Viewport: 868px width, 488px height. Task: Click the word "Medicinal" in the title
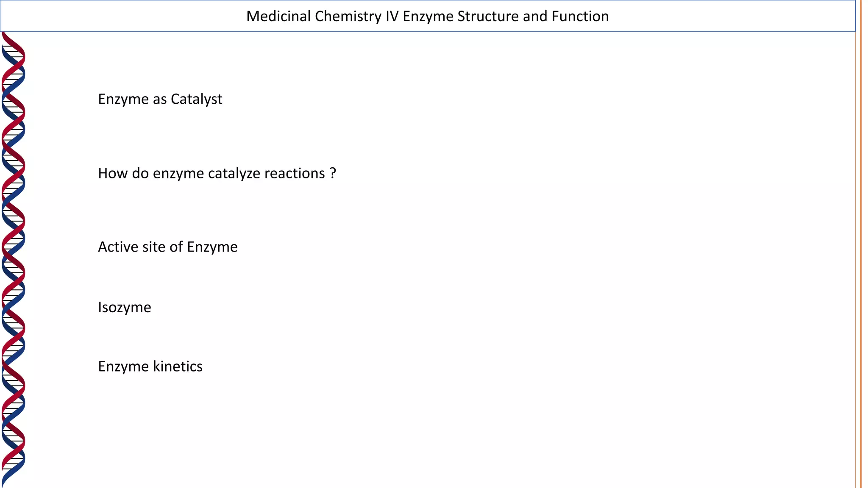point(278,16)
